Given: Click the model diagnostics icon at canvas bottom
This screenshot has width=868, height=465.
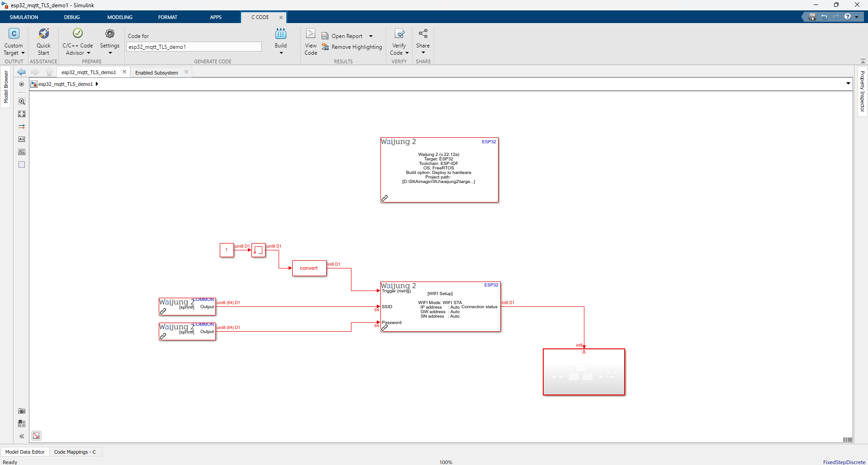Looking at the screenshot, I should coord(36,436).
